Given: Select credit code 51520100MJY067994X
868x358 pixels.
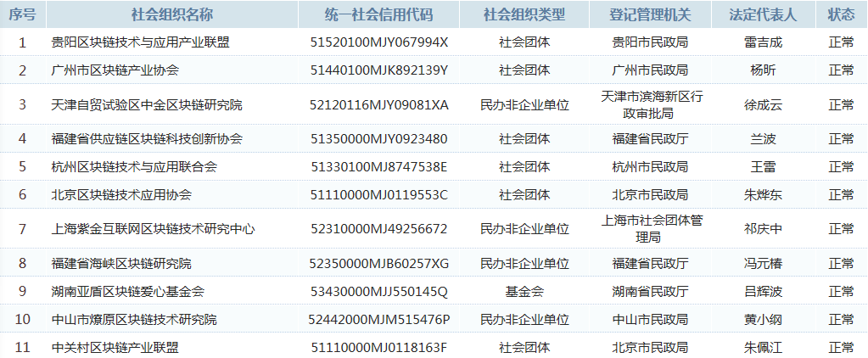Looking at the screenshot, I should point(379,42).
